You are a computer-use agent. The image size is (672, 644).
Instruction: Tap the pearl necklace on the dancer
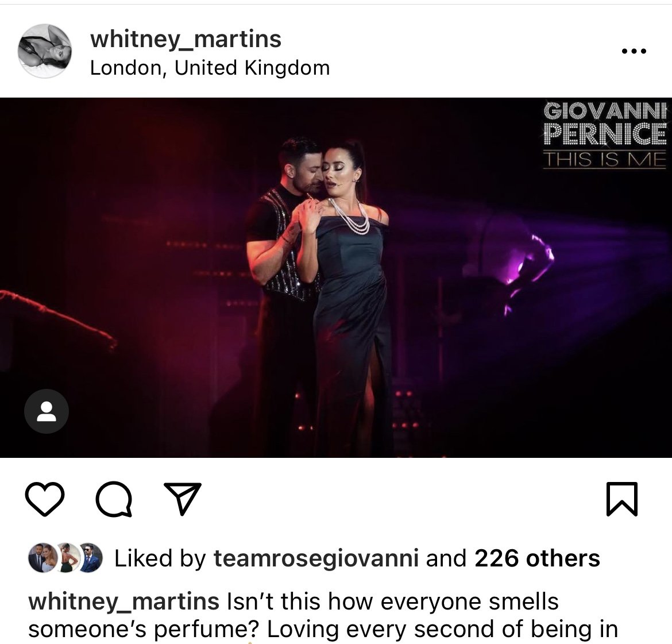point(352,218)
